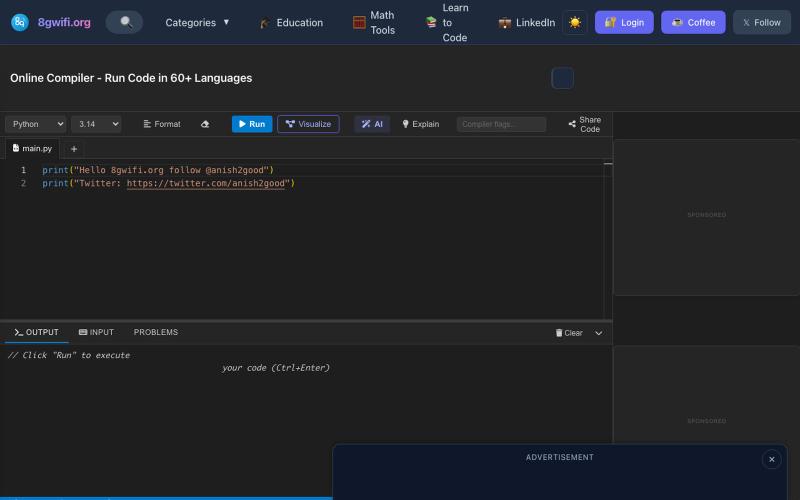This screenshot has width=800, height=500.
Task: Click the small dark square beside page title
Action: [562, 78]
